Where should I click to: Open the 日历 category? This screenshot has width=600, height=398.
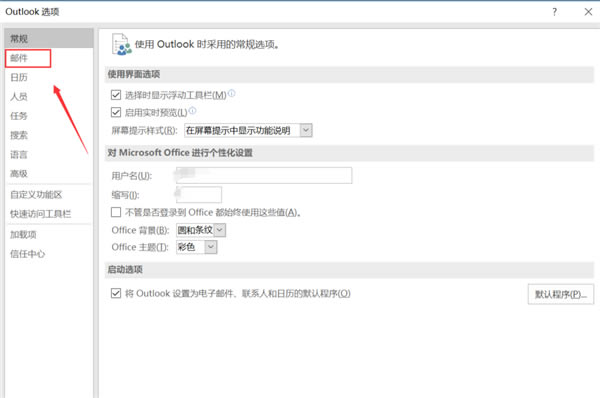pyautogui.click(x=19, y=77)
